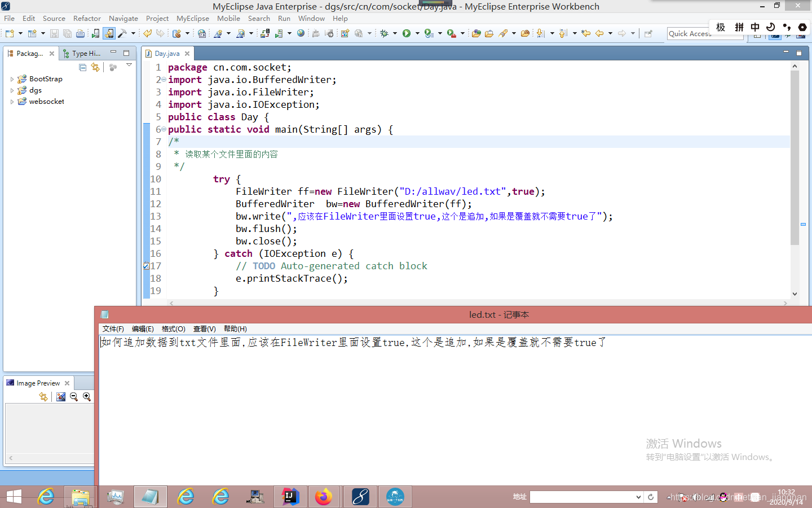Launch Firefox from the taskbar
Image resolution: width=812 pixels, height=508 pixels.
click(325, 497)
